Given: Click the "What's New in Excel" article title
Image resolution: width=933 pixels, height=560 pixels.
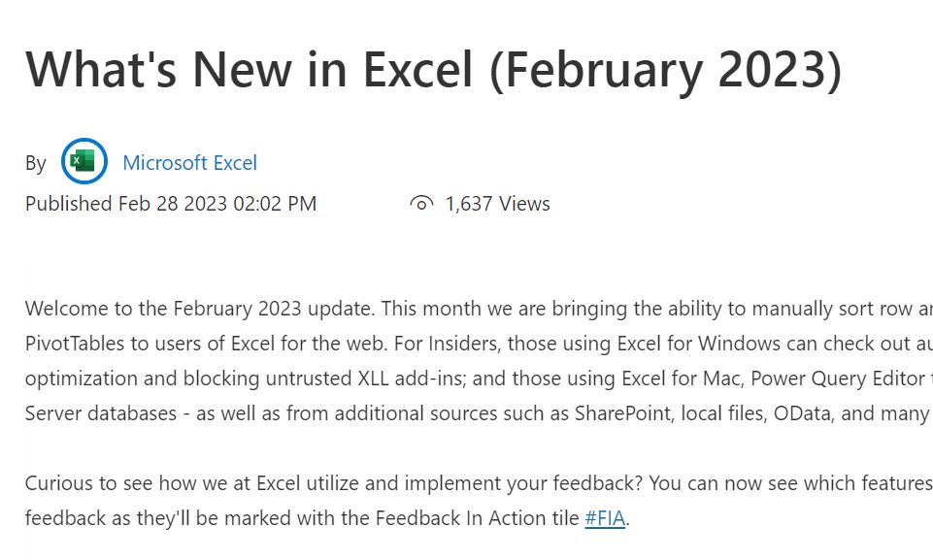Looking at the screenshot, I should tap(433, 69).
